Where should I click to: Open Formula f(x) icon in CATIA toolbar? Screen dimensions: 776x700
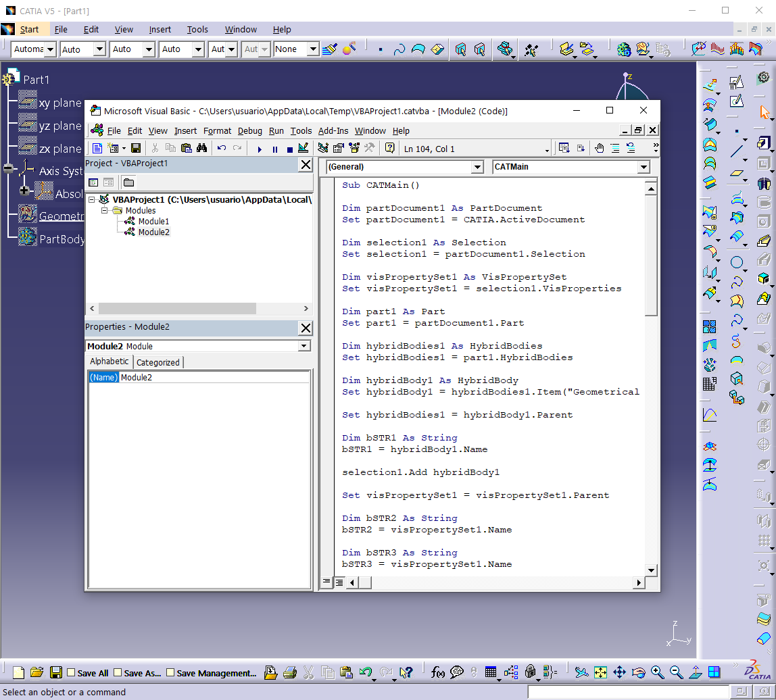437,672
